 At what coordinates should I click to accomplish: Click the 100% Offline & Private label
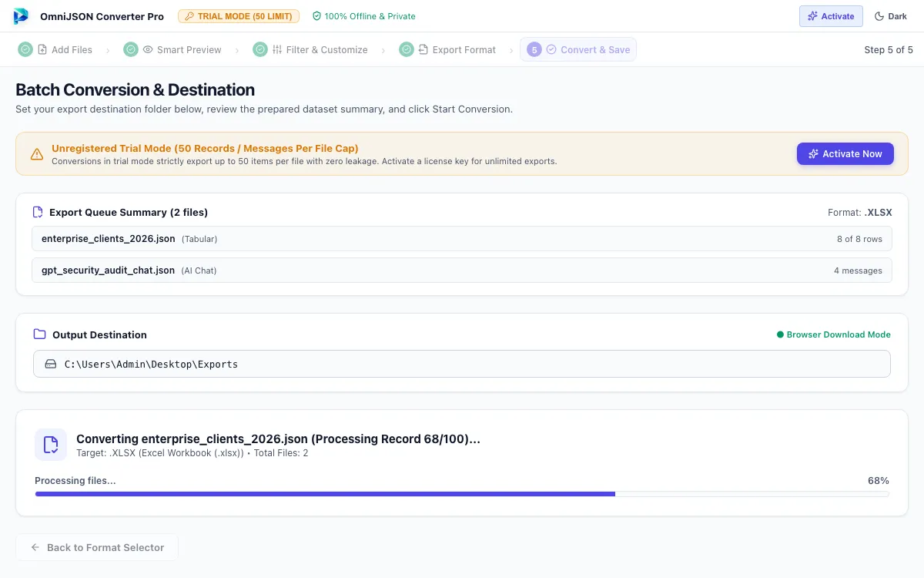[370, 16]
